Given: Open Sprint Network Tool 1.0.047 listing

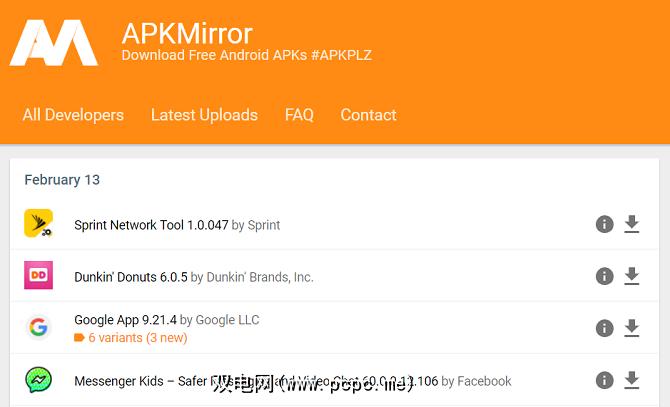Looking at the screenshot, I should (x=151, y=225).
